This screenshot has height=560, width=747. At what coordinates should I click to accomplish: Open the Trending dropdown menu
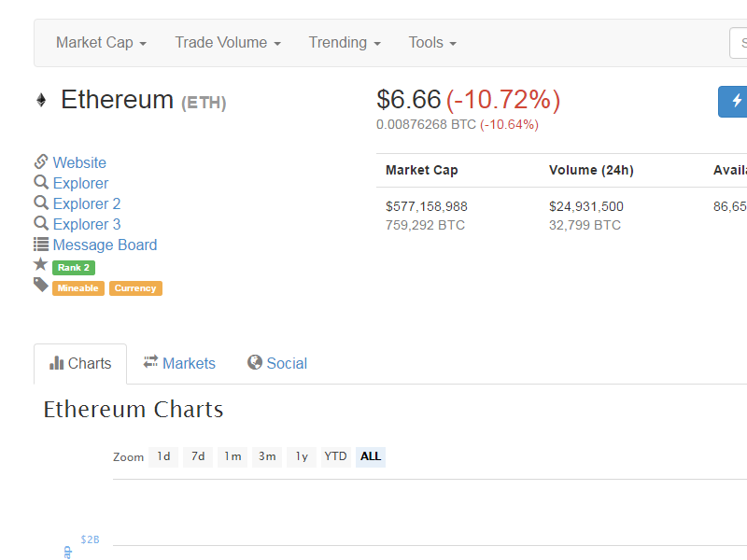click(345, 43)
